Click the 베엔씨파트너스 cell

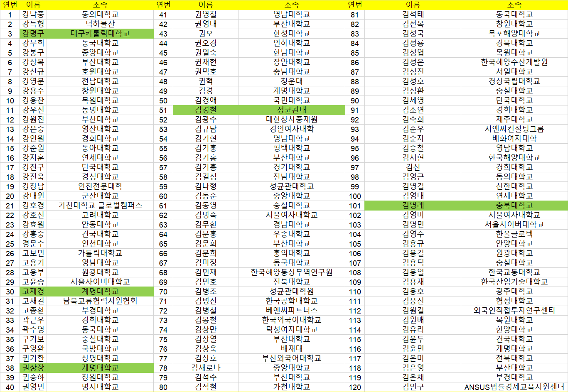coord(291,311)
